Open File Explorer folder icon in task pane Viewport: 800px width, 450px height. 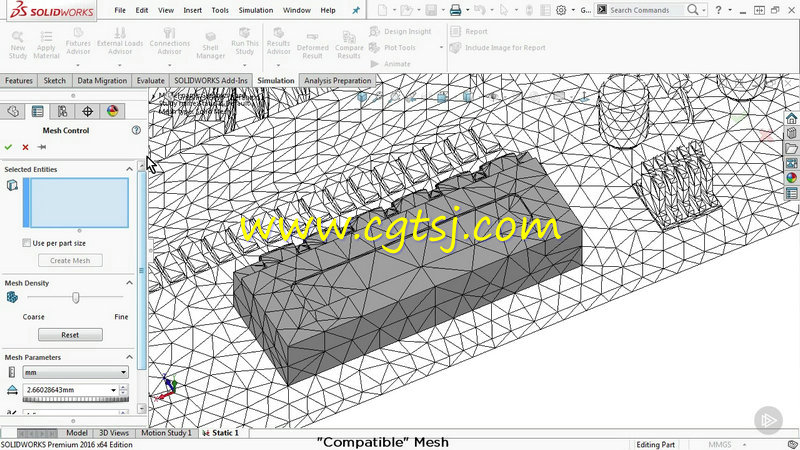(791, 148)
